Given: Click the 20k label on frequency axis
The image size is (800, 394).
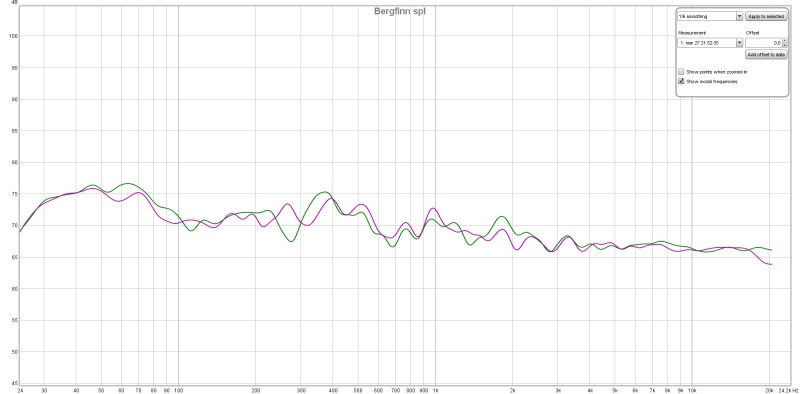Looking at the screenshot, I should (x=770, y=390).
